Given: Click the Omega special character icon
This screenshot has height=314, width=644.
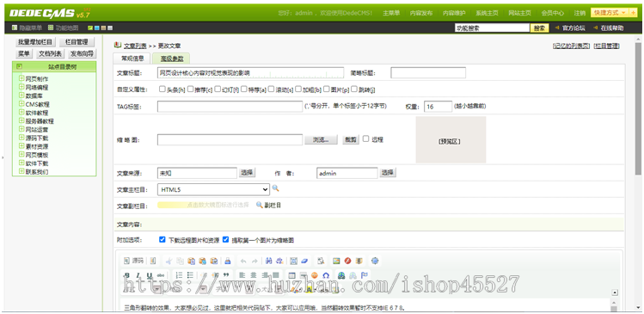Looking at the screenshot, I should [326, 275].
